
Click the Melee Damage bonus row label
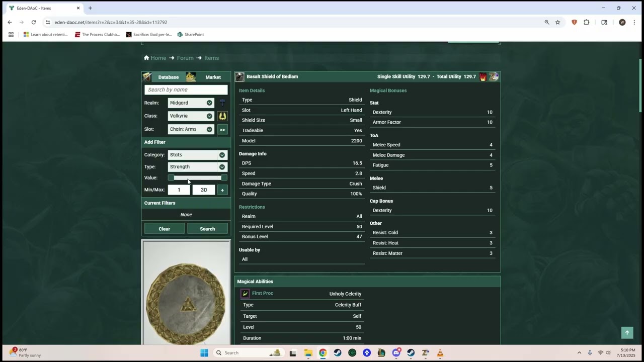pyautogui.click(x=388, y=155)
